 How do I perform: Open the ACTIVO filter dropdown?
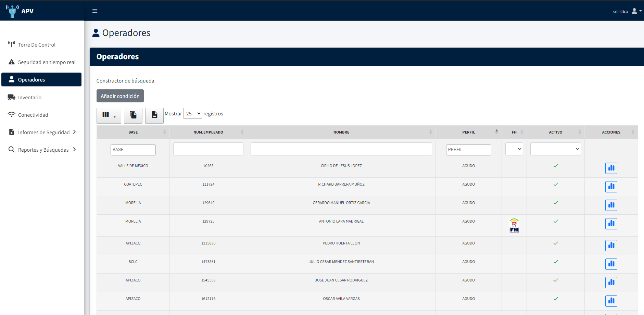[x=556, y=149]
